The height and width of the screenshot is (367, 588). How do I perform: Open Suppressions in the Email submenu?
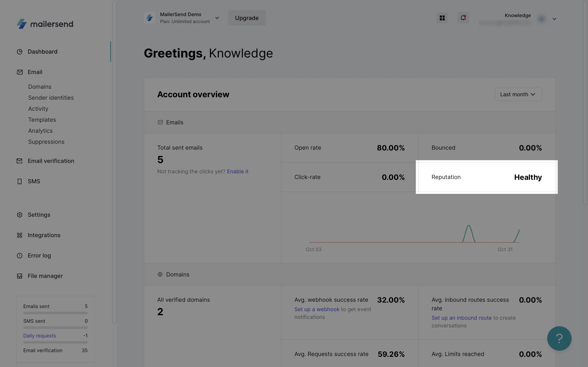pyautogui.click(x=46, y=142)
